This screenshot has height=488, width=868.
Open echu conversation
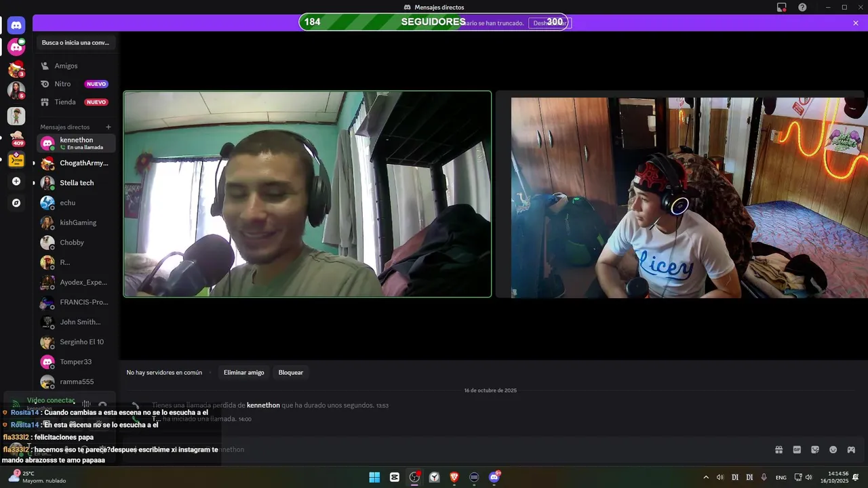tap(76, 203)
